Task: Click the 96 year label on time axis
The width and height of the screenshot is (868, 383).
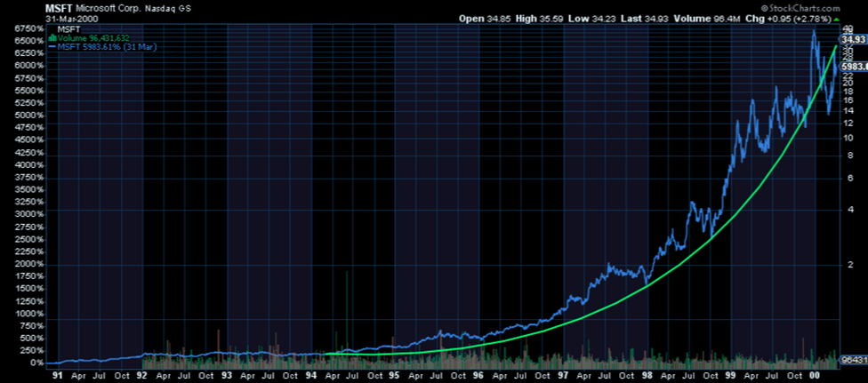Action: (478, 375)
